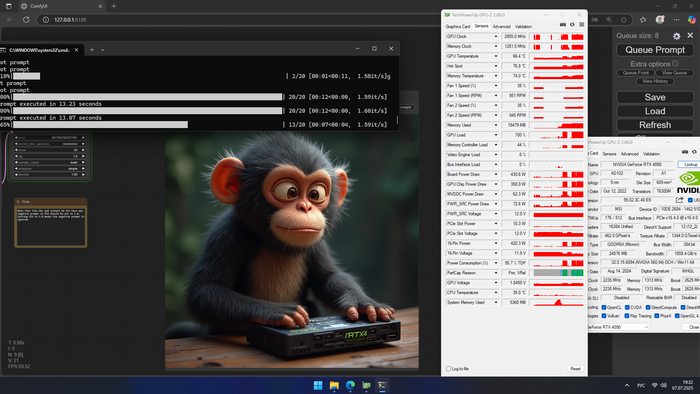Open Windows Start menu

[318, 385]
